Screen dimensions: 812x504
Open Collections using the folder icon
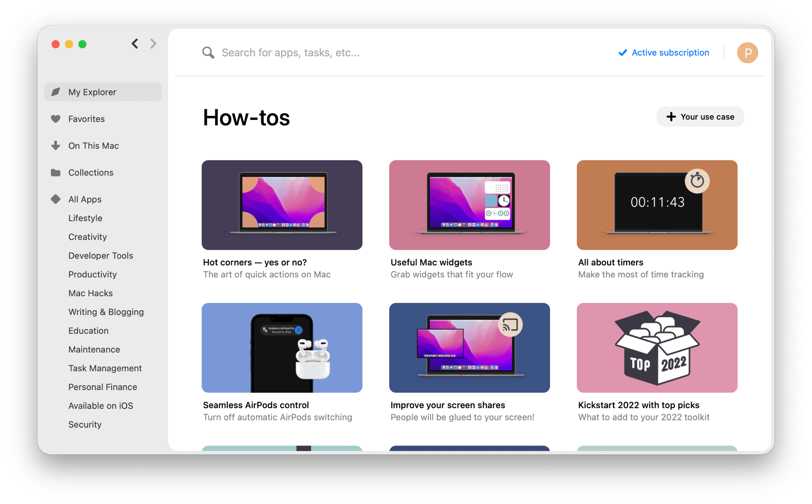click(x=56, y=172)
